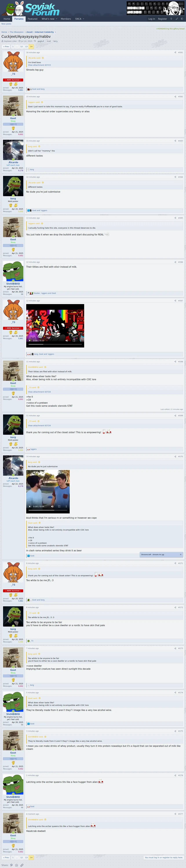Expand the SNCA dropdown arrow
The width and height of the screenshot is (186, 868).
click(83, 19)
